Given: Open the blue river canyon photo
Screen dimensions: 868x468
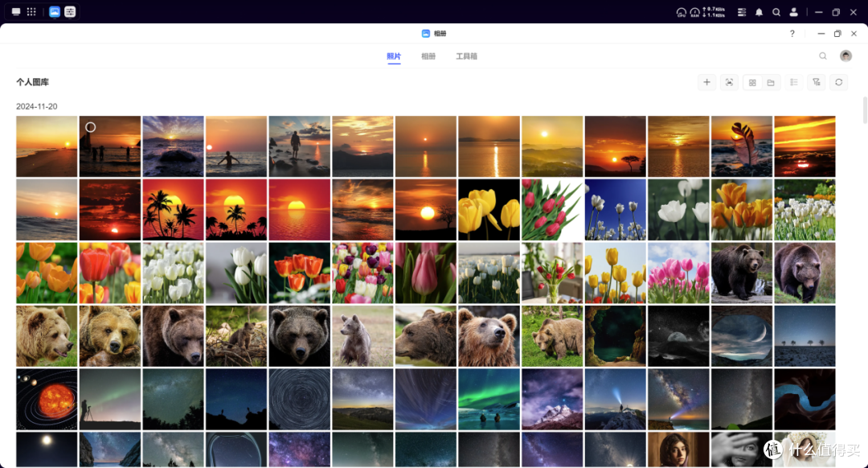Looking at the screenshot, I should tap(805, 399).
